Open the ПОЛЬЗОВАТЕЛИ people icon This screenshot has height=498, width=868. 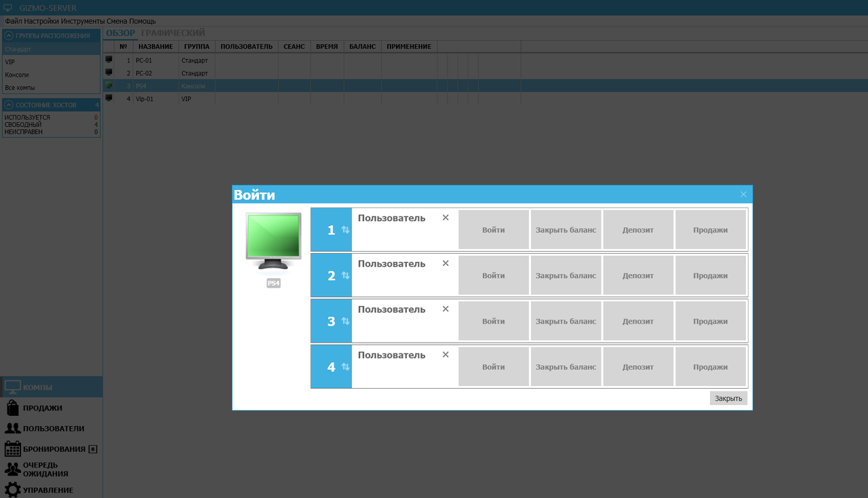(12, 428)
